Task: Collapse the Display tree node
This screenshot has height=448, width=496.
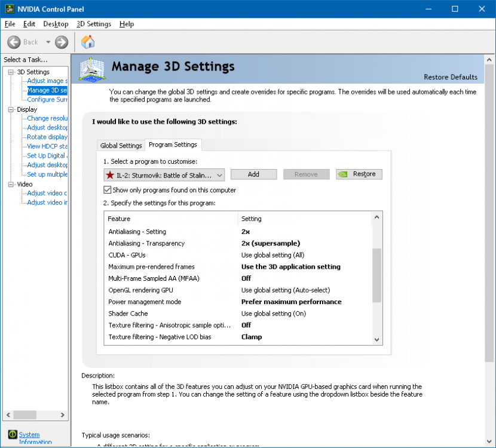Action: (11, 109)
